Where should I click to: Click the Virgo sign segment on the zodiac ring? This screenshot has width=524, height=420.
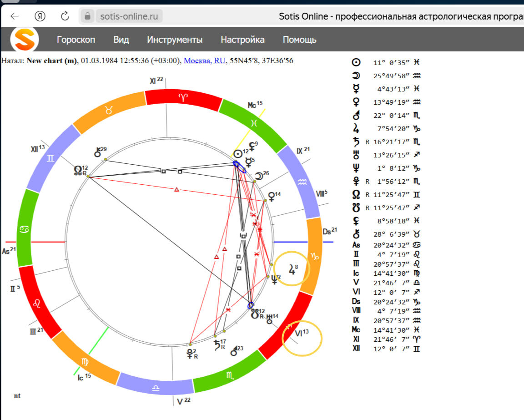click(85, 361)
